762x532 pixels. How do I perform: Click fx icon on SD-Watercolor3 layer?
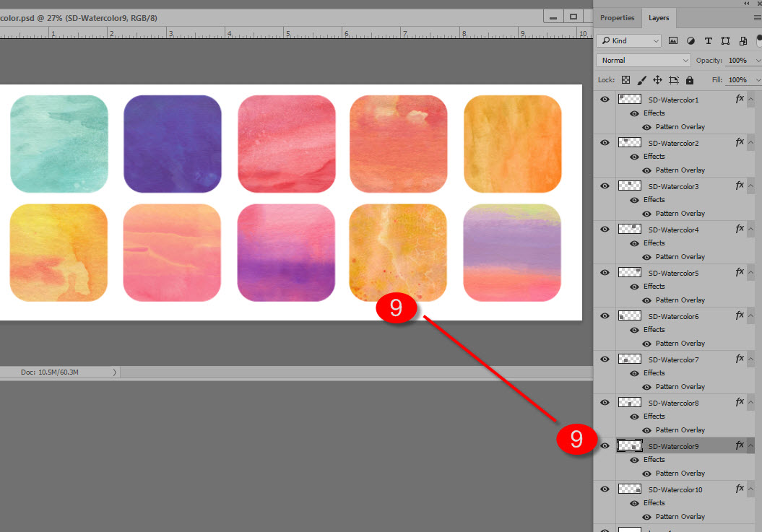tap(740, 185)
